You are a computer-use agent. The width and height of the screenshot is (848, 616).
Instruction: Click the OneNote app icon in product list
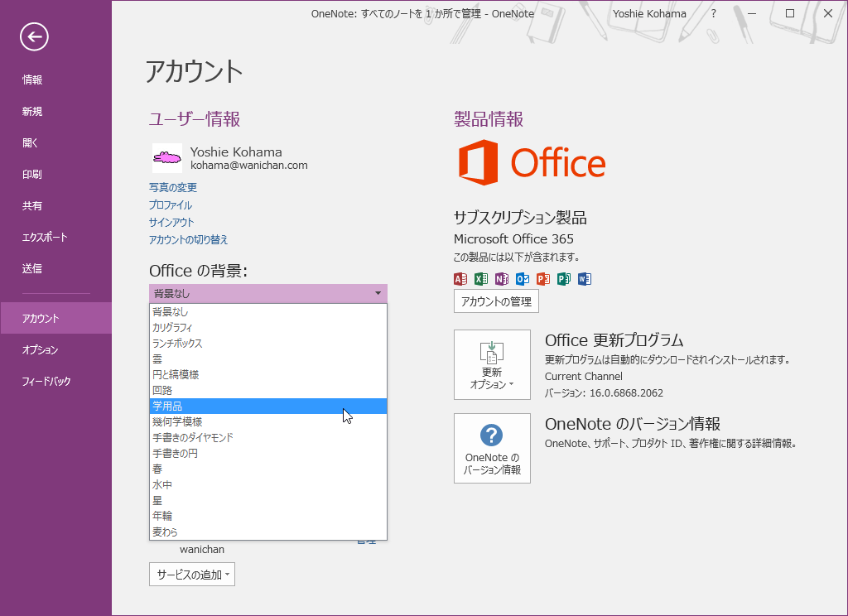(x=502, y=279)
